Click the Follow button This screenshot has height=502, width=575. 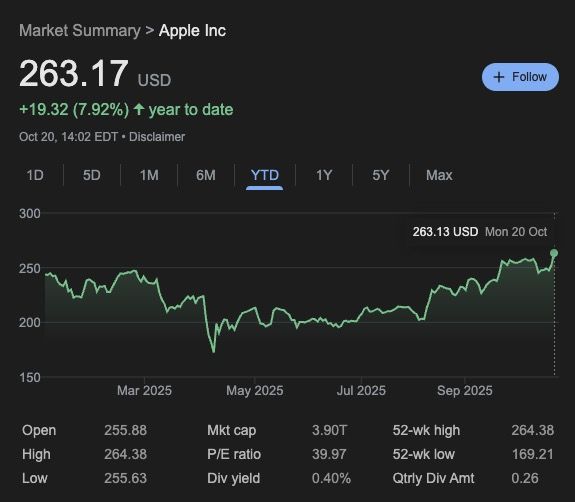click(x=520, y=77)
